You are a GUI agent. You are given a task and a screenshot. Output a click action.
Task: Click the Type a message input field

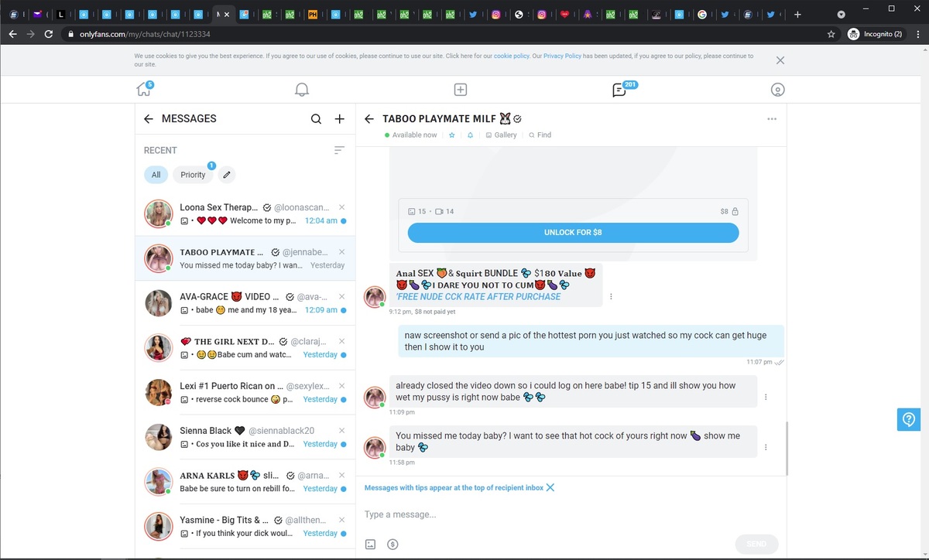pyautogui.click(x=542, y=514)
